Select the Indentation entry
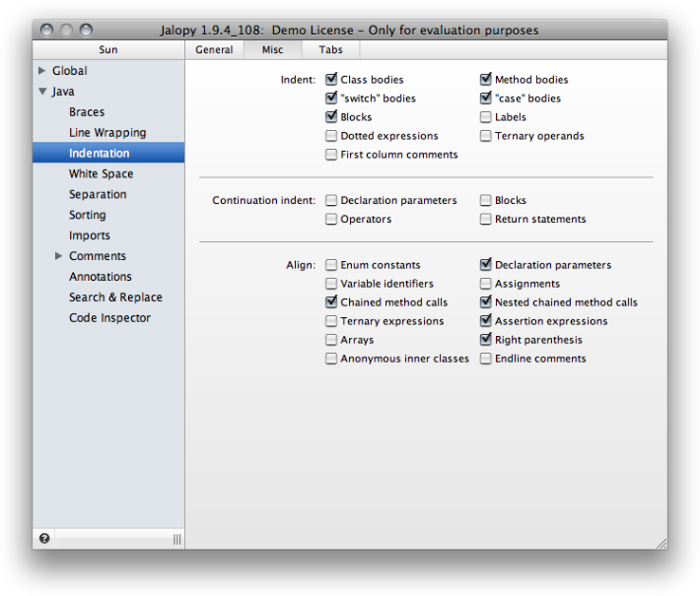This screenshot has width=700, height=596. pyautogui.click(x=108, y=153)
